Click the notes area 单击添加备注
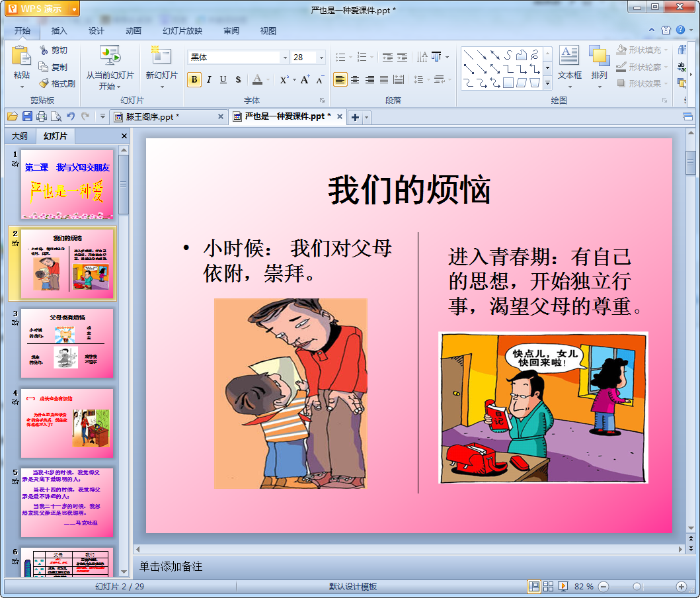The width and height of the screenshot is (700, 598). pos(171,567)
